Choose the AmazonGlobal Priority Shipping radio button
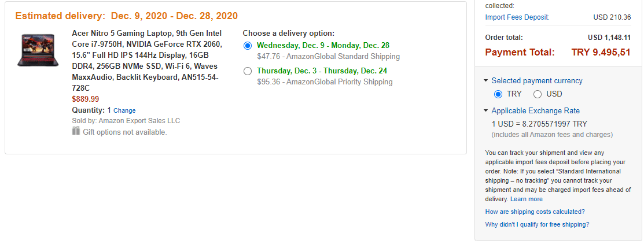The image size is (644, 248). click(x=248, y=71)
